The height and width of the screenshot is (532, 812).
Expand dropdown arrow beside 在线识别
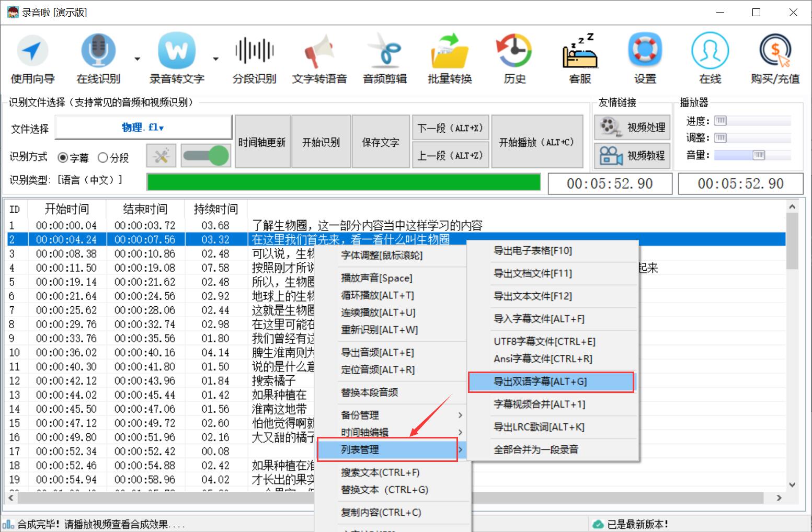point(137,59)
